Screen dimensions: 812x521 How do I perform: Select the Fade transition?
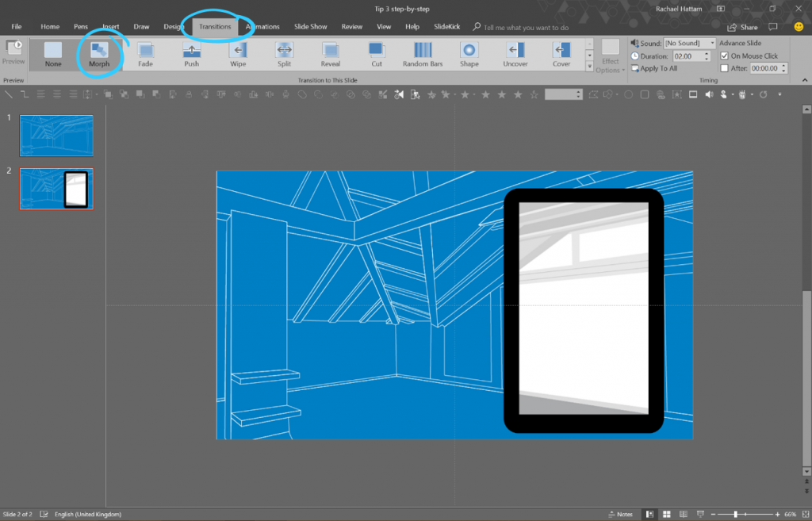pyautogui.click(x=144, y=54)
